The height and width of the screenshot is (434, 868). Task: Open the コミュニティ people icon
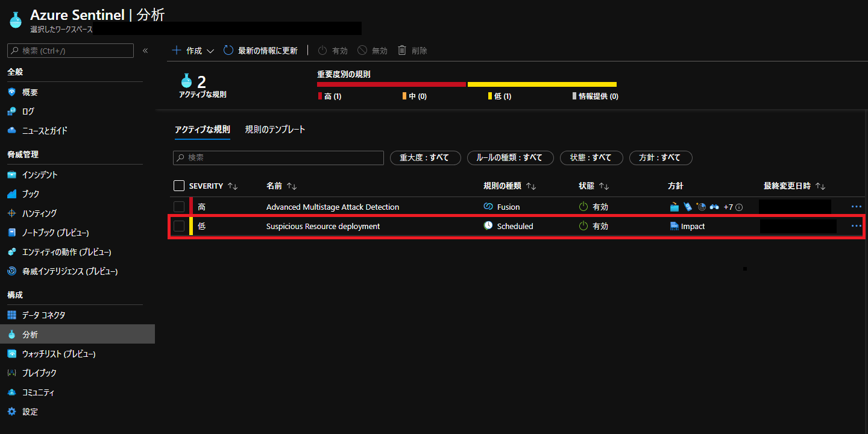click(11, 392)
